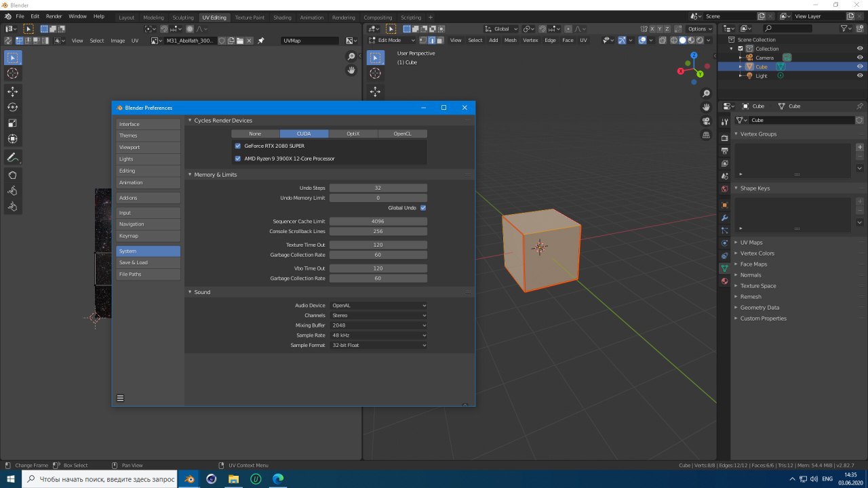Viewport: 868px width, 488px height.
Task: Open the Audio Device dropdown
Action: click(378, 306)
